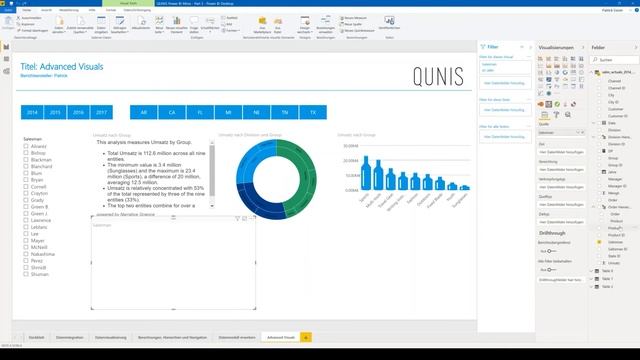The image size is (640, 360).
Task: Open the Analytics magnifier pane
Action: click(568, 115)
